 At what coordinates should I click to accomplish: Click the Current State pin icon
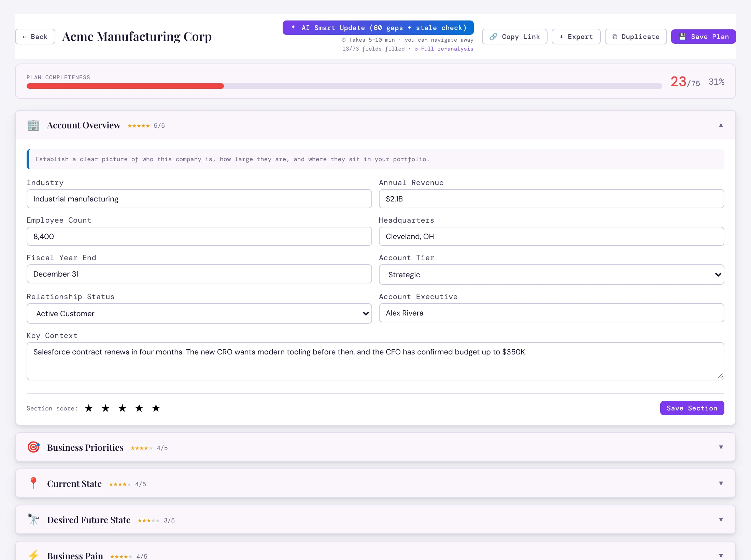click(x=33, y=483)
